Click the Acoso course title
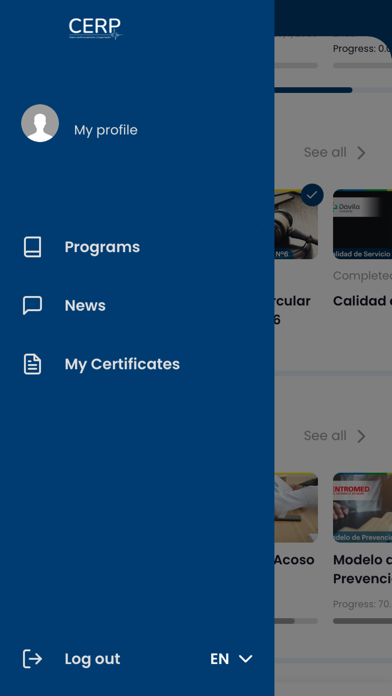Screen dimensions: 392x696 point(294,560)
